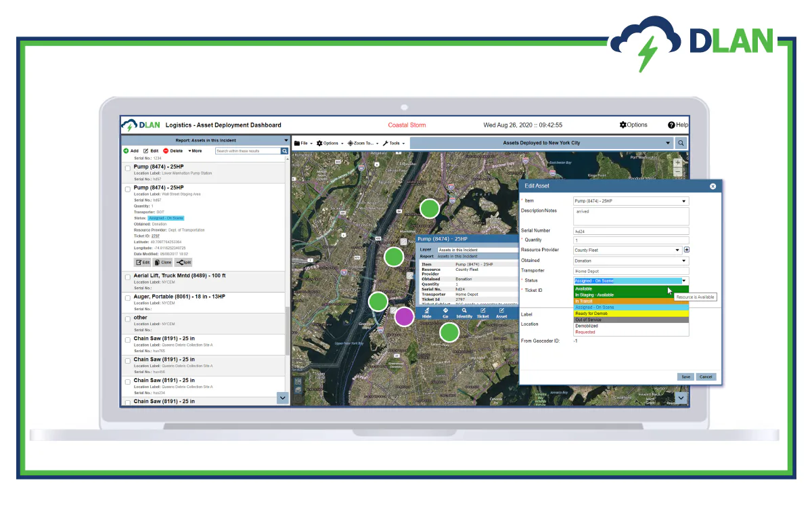This screenshot has height=516, width=812.
Task: Tick the Aerial Lift, Truck Mntd (8489) checkbox
Action: (x=128, y=277)
